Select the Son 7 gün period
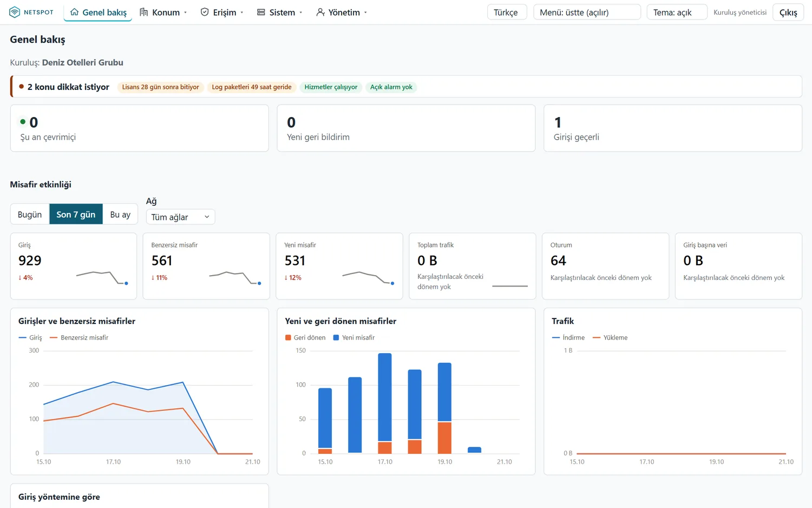The height and width of the screenshot is (508, 812). pyautogui.click(x=76, y=214)
